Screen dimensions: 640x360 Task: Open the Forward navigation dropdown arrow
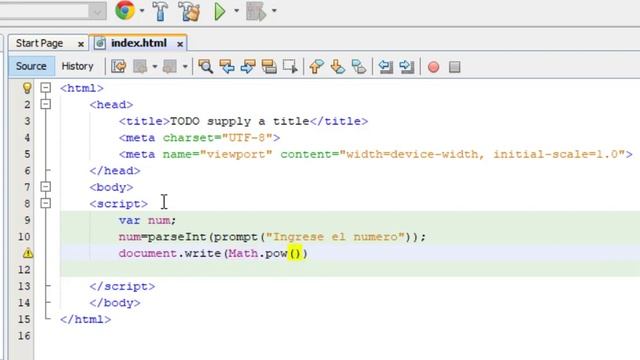point(185,67)
